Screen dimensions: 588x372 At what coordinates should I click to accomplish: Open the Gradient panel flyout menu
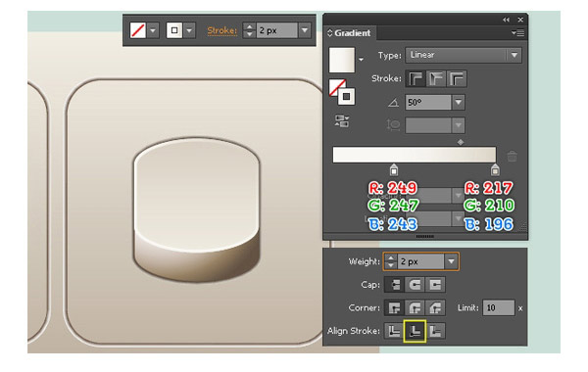point(517,33)
